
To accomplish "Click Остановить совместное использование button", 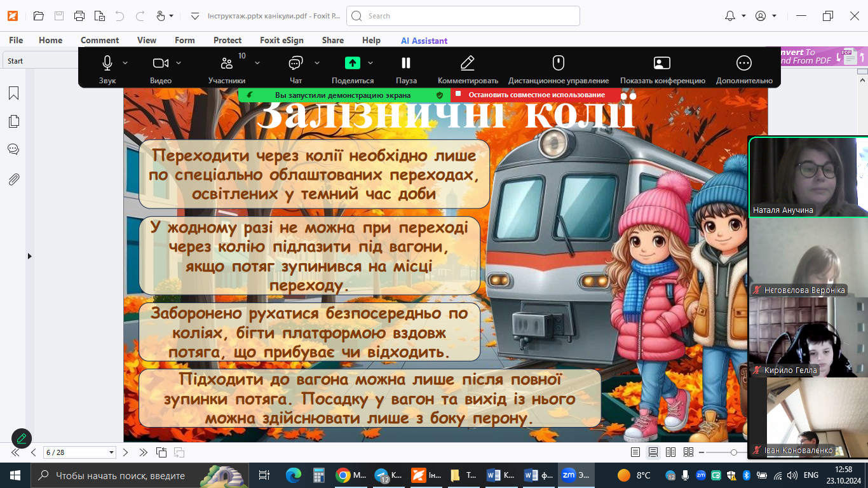I will tap(536, 95).
